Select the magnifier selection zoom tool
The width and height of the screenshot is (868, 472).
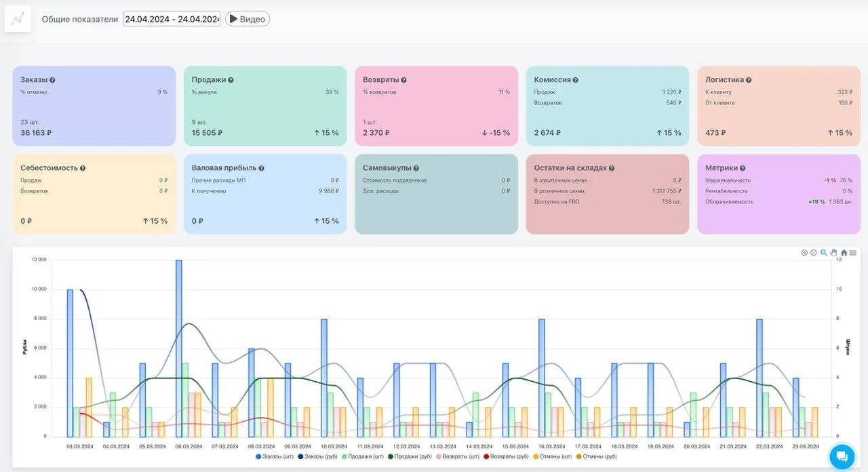824,253
